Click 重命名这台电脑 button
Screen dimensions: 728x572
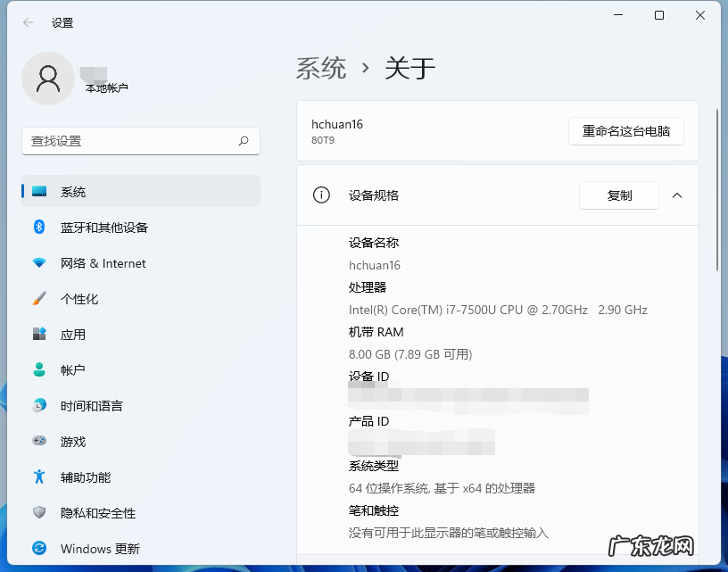tap(626, 131)
